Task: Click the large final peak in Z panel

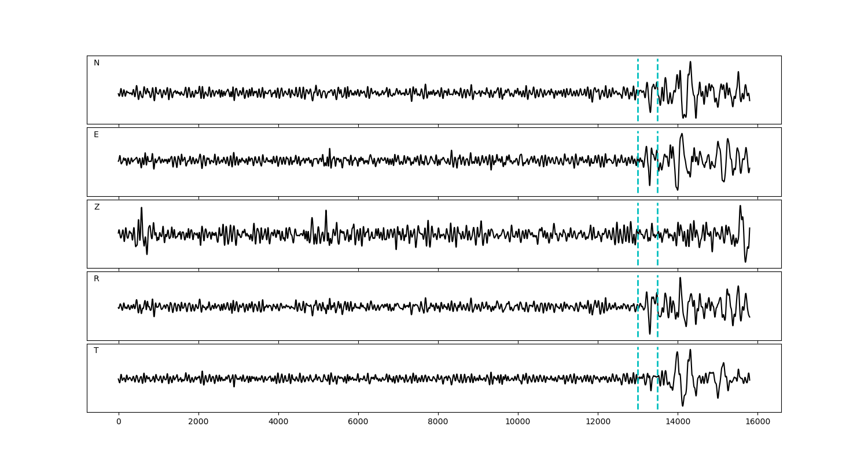Action: click(x=740, y=207)
